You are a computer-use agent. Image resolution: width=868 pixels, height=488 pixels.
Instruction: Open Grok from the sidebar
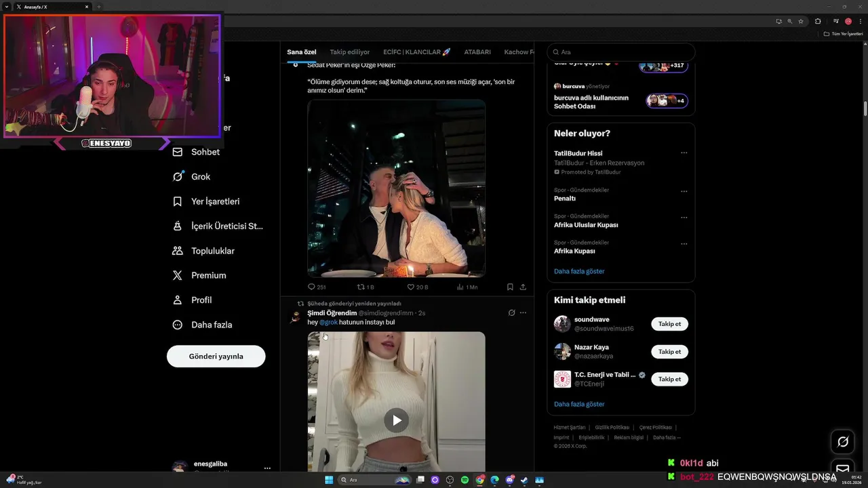coord(191,176)
